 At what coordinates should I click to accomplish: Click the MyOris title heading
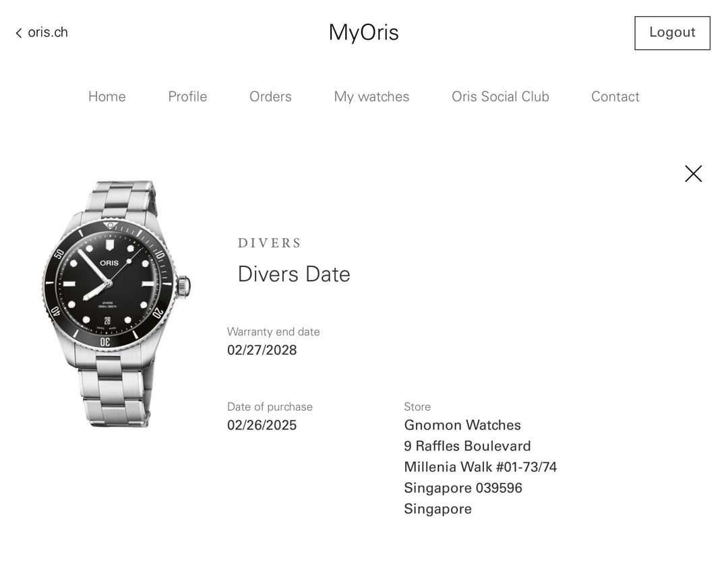(364, 33)
